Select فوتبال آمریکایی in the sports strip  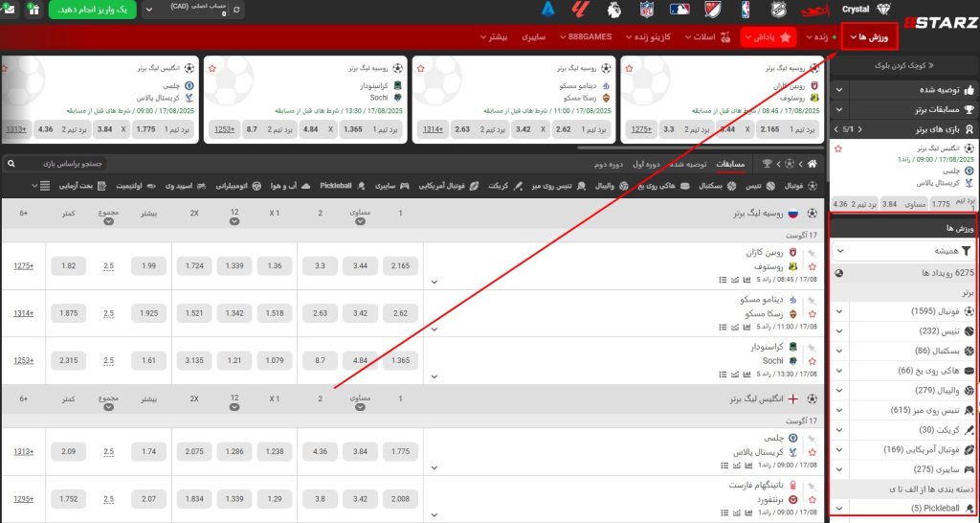(x=449, y=186)
